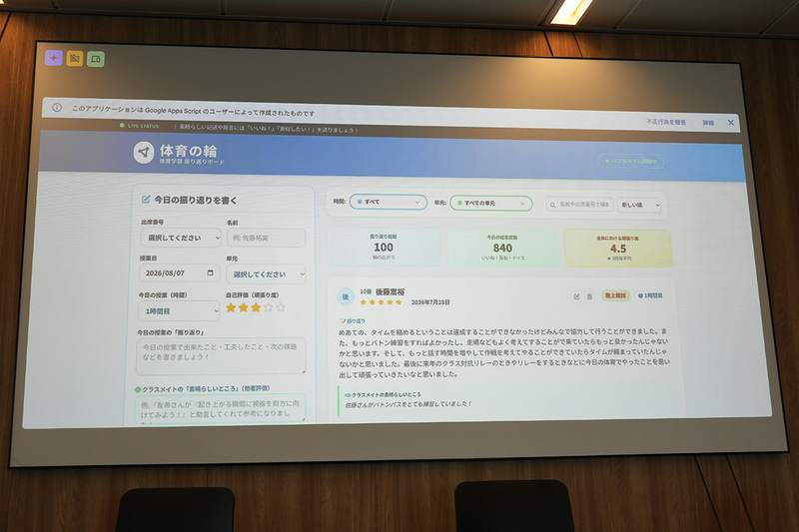
Task: Click the name 後藤 on the post
Action: click(390, 291)
